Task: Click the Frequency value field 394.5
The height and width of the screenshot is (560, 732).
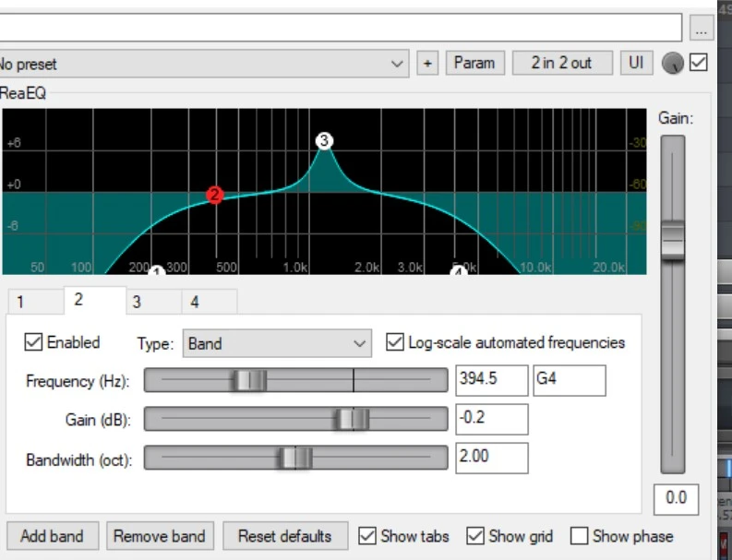Action: tap(491, 380)
